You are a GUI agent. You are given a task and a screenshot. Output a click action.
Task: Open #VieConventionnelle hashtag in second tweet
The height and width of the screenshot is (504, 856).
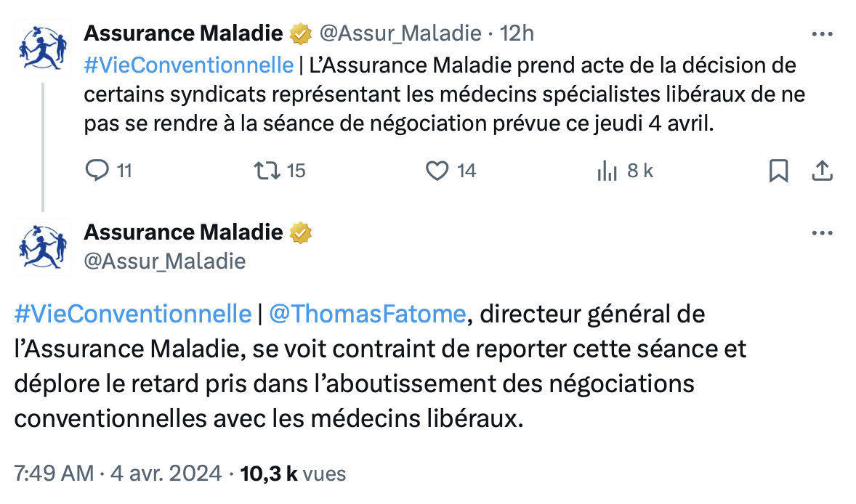133,314
